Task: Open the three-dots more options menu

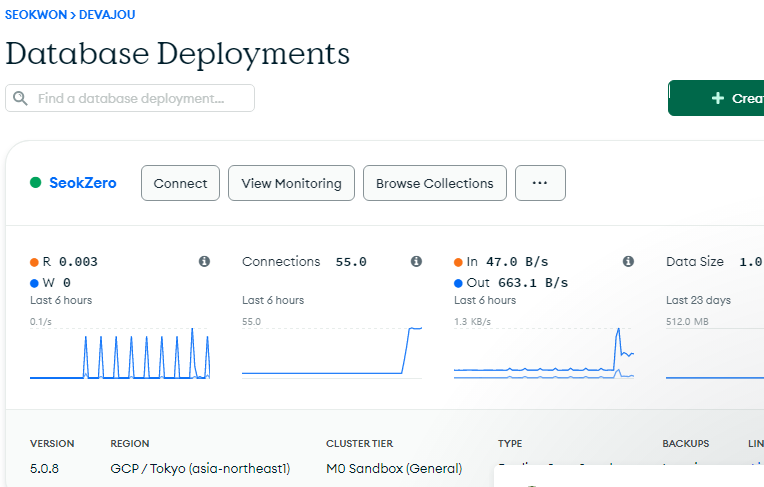Action: point(540,183)
